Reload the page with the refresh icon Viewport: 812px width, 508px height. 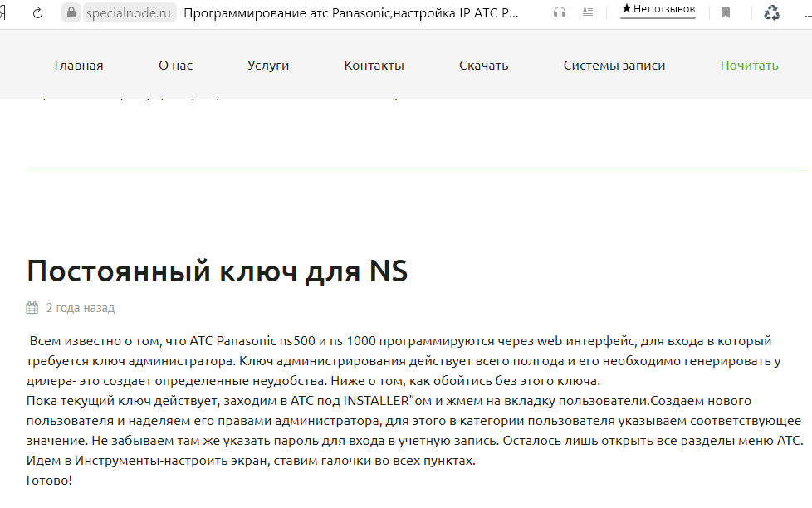(37, 13)
